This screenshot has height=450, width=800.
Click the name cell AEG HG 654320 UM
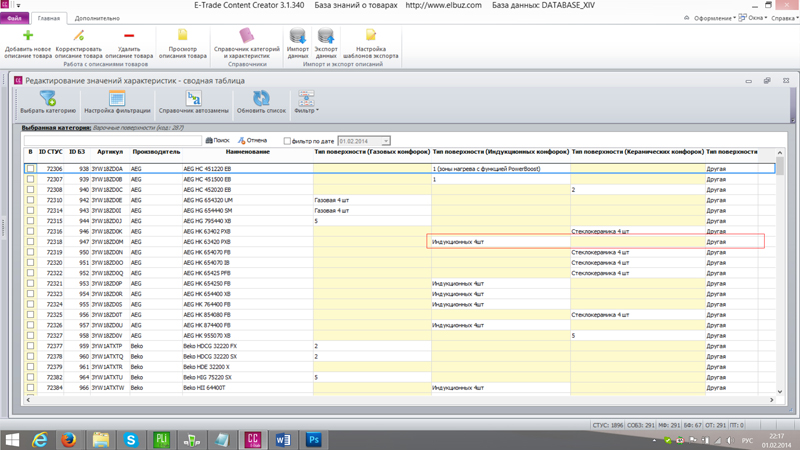click(248, 200)
